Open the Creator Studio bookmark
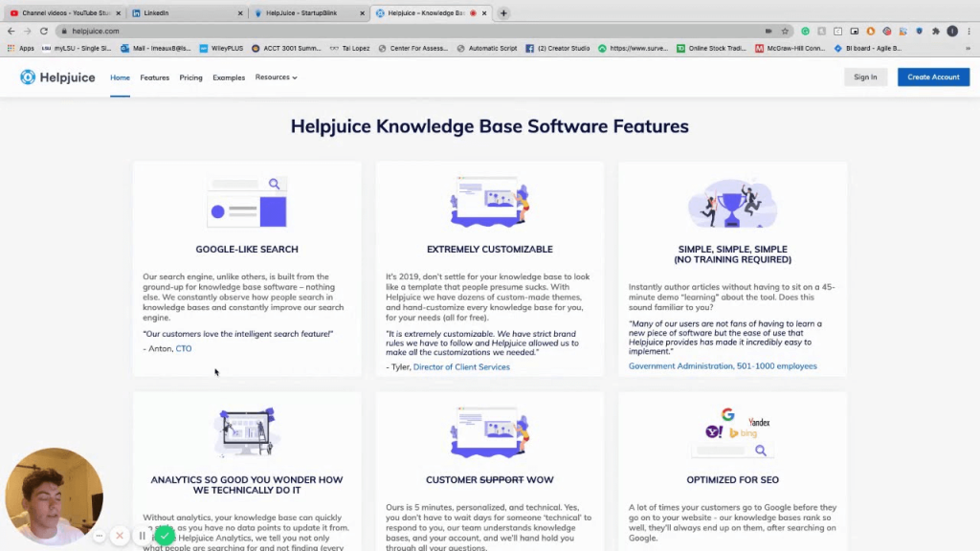The image size is (980, 551). click(558, 48)
